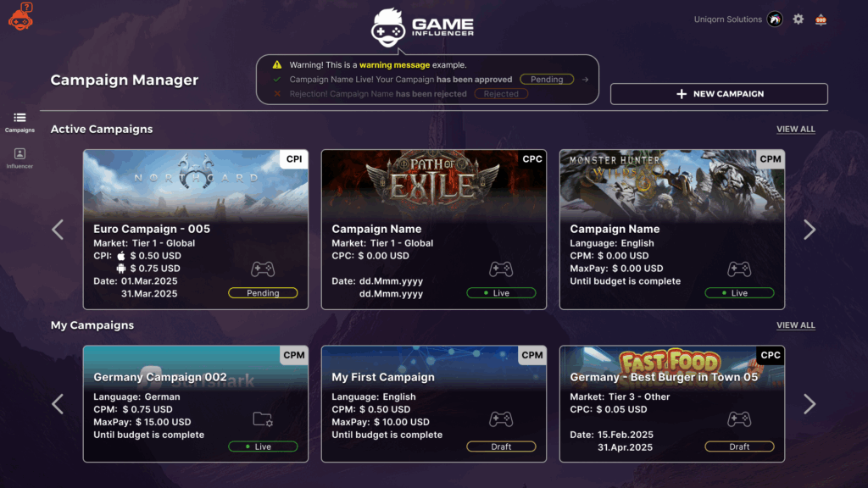This screenshot has height=488, width=868.
Task: Select Germany - Best Burger in Town 05 title
Action: point(664,377)
